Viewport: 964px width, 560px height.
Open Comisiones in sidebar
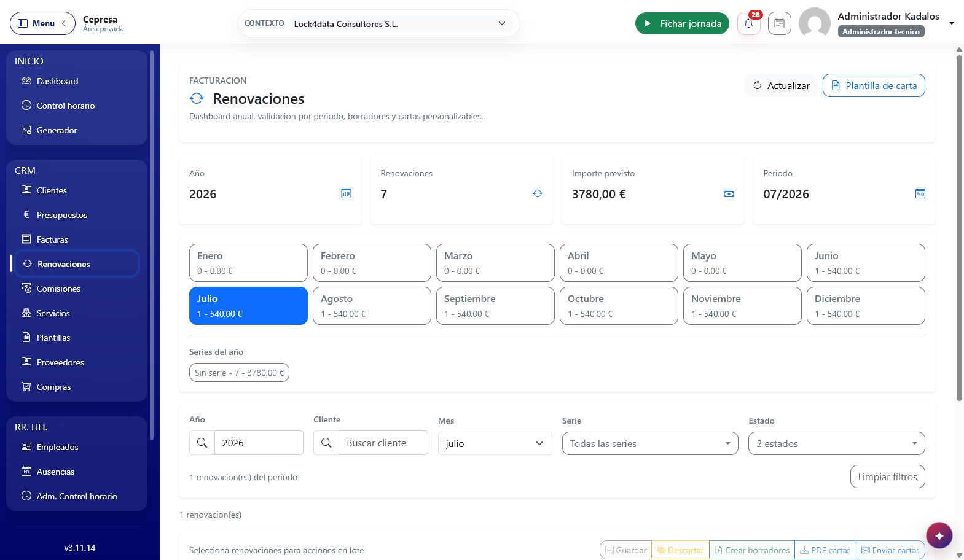(x=76, y=289)
